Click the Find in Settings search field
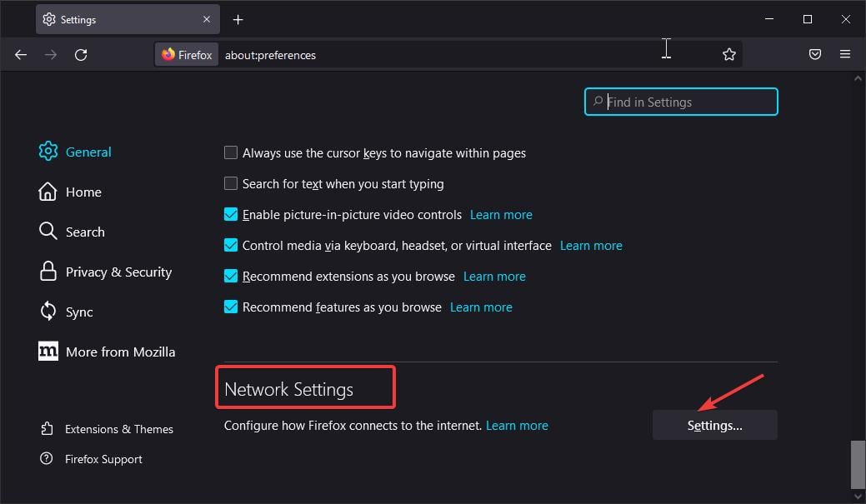The image size is (866, 504). pyautogui.click(x=688, y=102)
